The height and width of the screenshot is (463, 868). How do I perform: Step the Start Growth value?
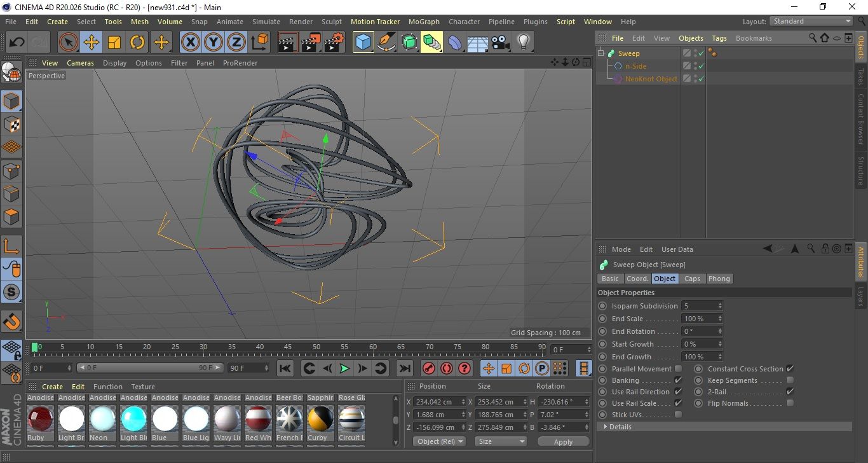(x=720, y=344)
